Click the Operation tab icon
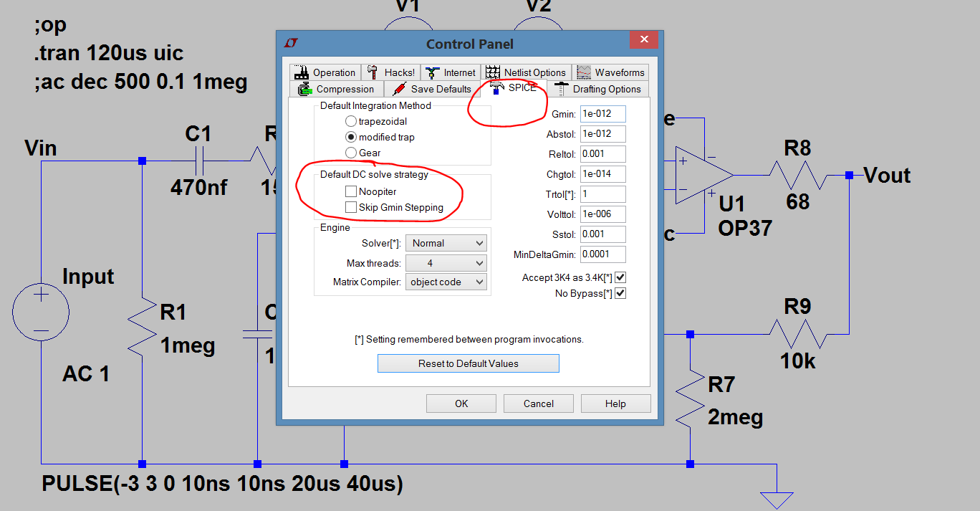Image resolution: width=980 pixels, height=511 pixels. [301, 72]
